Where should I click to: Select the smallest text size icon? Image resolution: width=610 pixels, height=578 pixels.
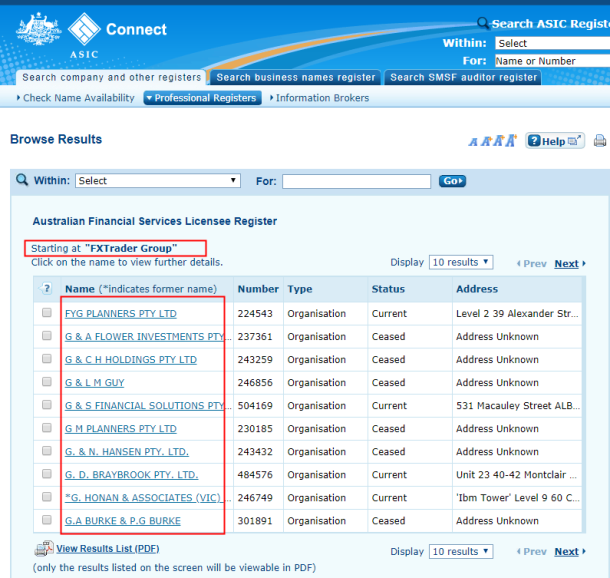(x=474, y=142)
